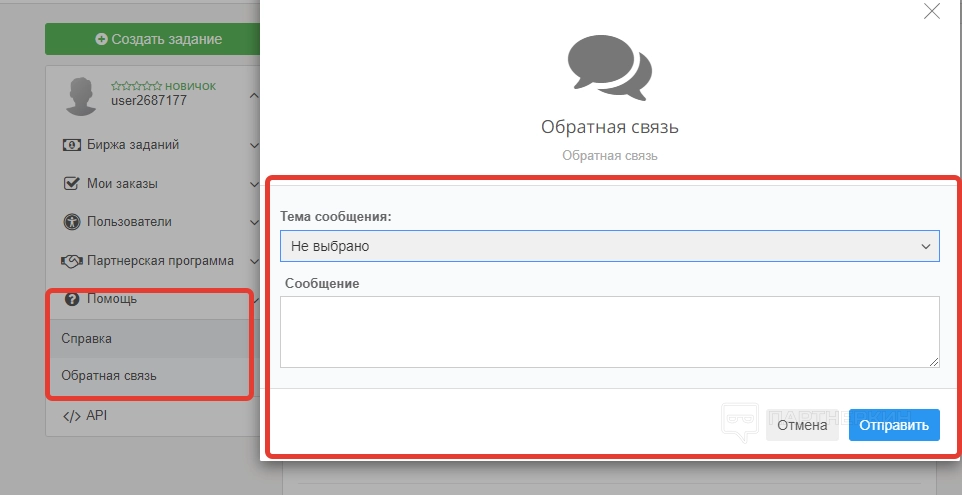This screenshot has width=962, height=495.
Task: Focus the Сообщение text area
Action: coord(609,332)
